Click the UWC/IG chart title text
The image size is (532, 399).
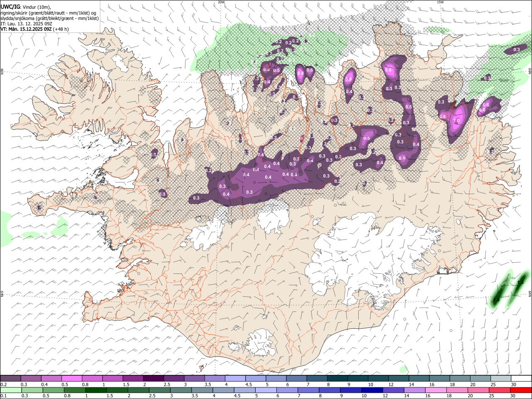[x=10, y=6]
